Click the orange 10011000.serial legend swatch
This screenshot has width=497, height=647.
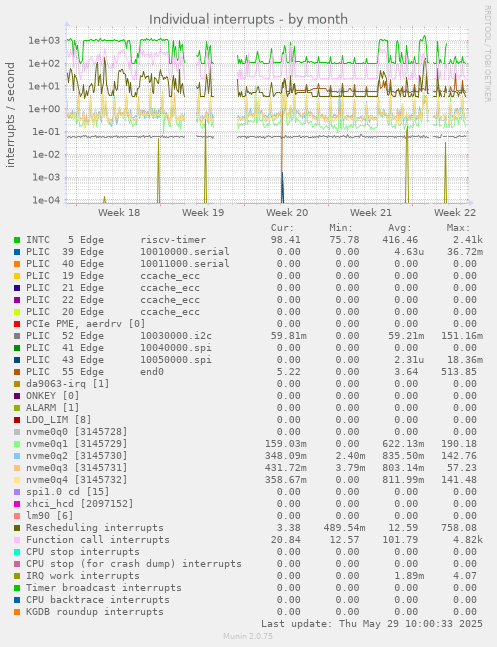pyautogui.click(x=17, y=264)
